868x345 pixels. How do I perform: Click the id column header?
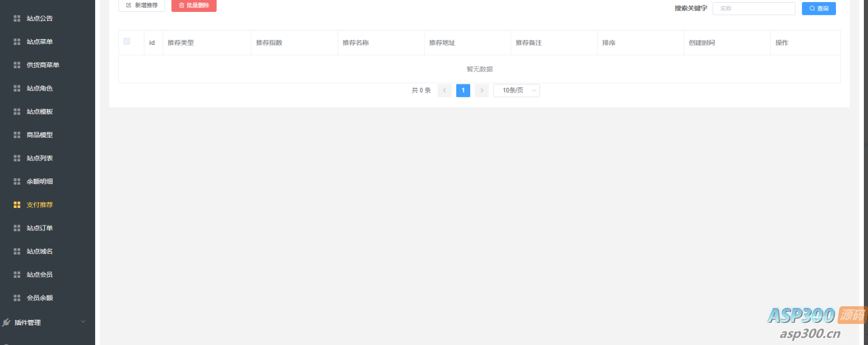(152, 43)
